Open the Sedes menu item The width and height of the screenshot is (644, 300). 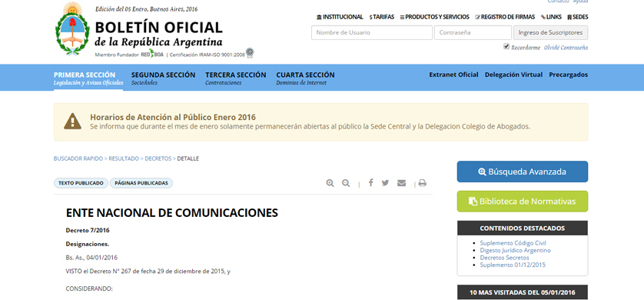[577, 17]
